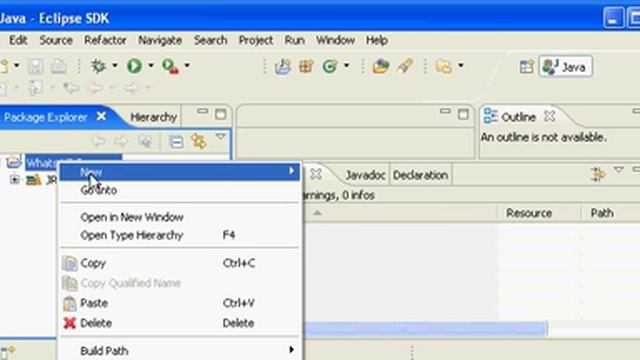Open the Search menu
Viewport: 640px width, 360px height.
210,40
